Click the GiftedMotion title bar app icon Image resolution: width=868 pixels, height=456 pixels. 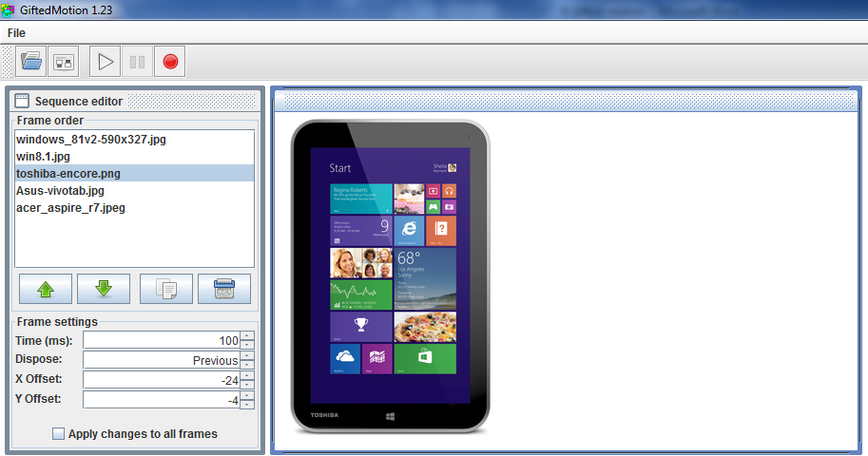click(8, 9)
